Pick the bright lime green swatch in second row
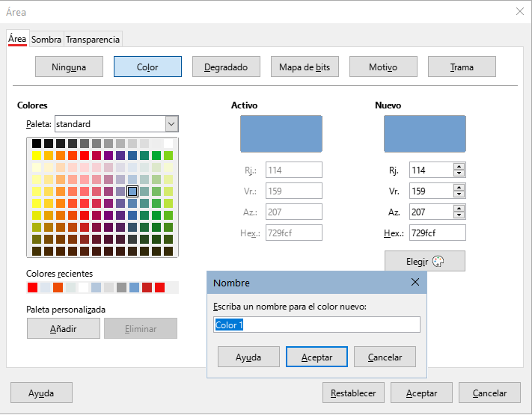 (168, 156)
